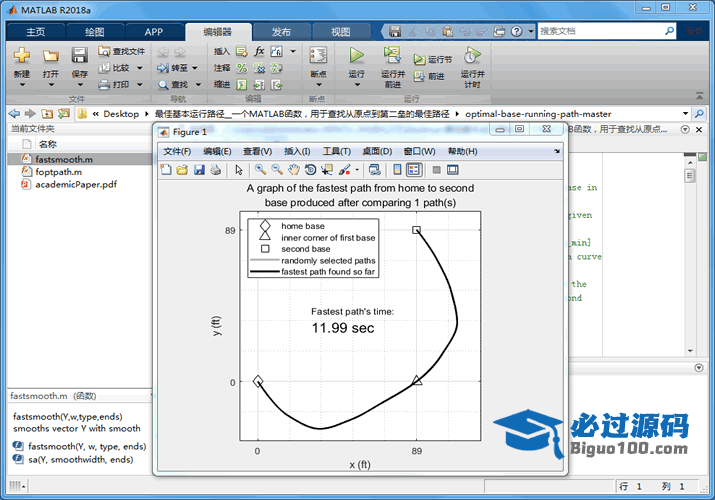This screenshot has width=715, height=500.
Task: Expand the Print dropdown arrow in ribbon
Action: 140,84
